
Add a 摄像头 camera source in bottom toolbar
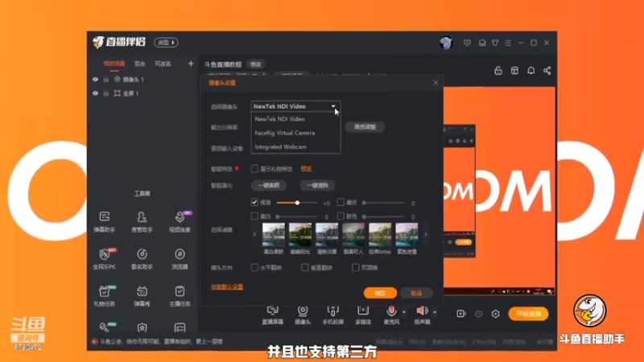coord(303,315)
